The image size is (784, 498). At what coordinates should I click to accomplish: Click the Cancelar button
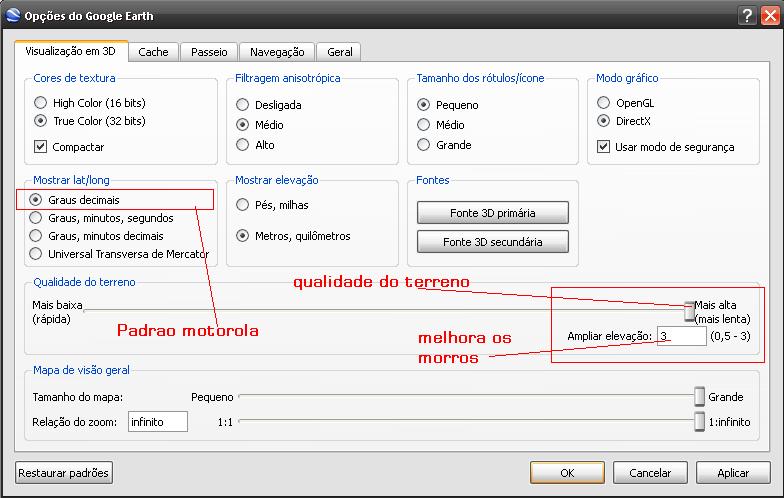click(x=650, y=473)
